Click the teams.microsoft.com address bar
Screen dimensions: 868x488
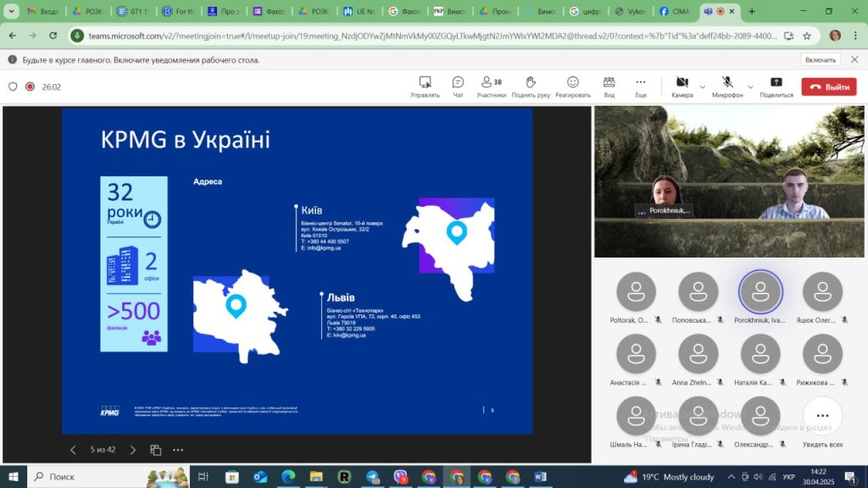(x=431, y=36)
